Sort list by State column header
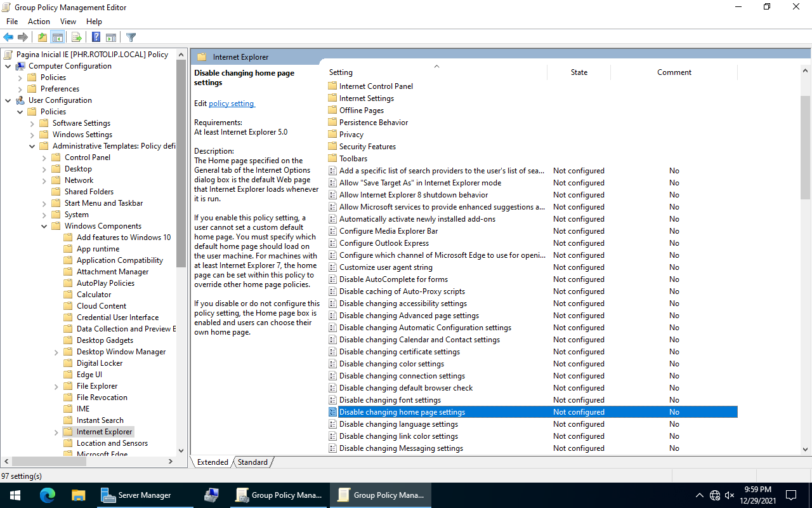Screen dimensions: 812x508 tap(579, 72)
